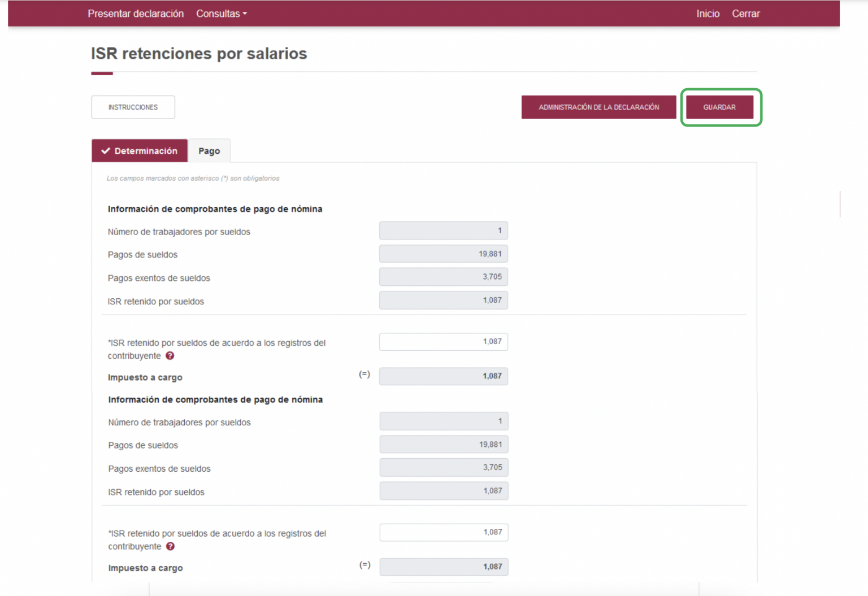Expand the Consultas menu chevron
868x596 pixels.
[x=245, y=14]
